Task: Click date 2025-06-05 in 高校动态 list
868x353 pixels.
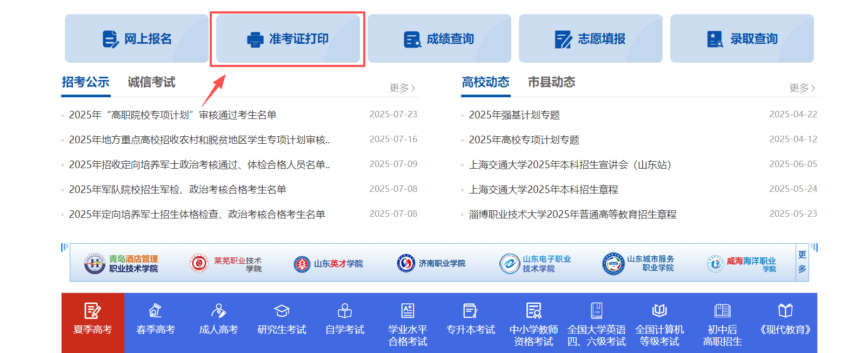Action: click(x=793, y=164)
